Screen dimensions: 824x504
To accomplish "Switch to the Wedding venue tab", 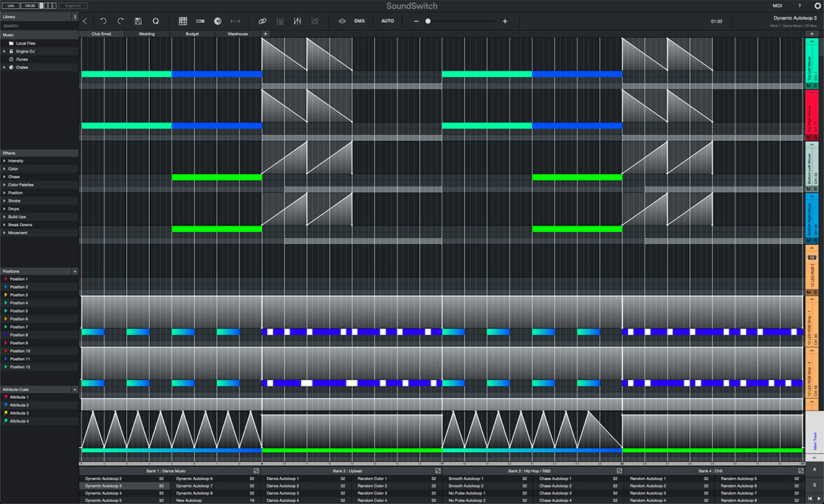I will (146, 34).
